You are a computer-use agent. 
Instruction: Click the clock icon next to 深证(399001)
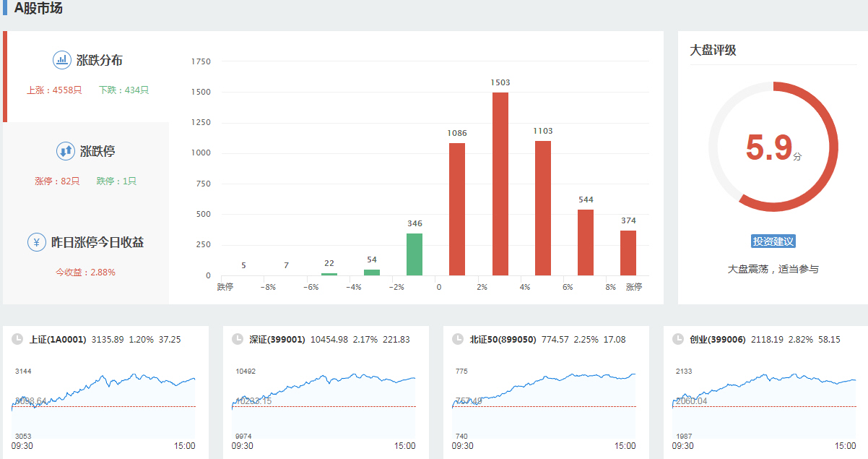238,339
